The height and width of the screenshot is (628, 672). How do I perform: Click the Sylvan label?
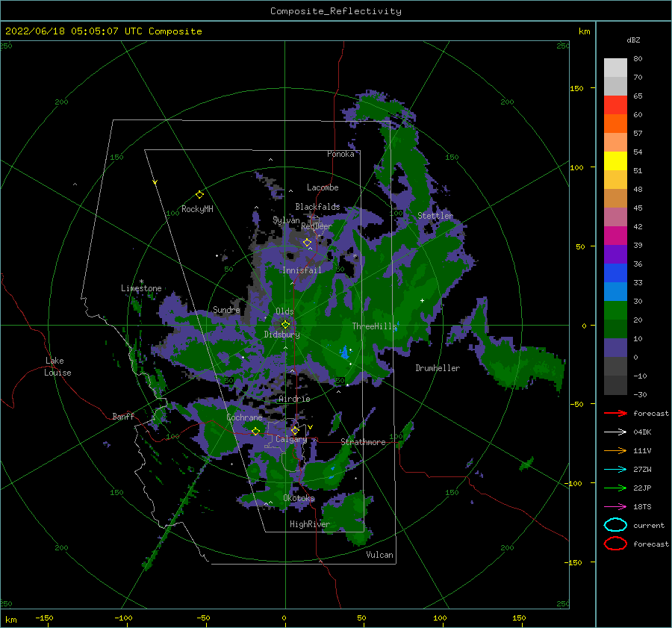click(286, 220)
